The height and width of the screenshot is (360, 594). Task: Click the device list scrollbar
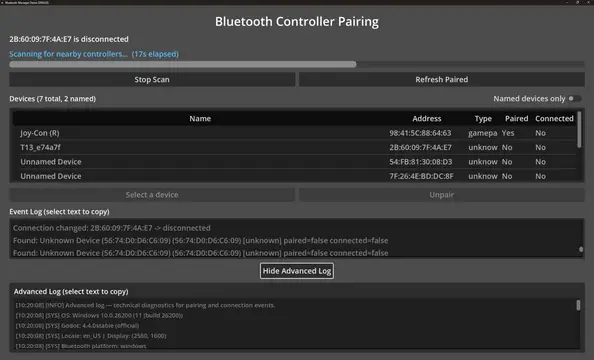[x=579, y=129]
